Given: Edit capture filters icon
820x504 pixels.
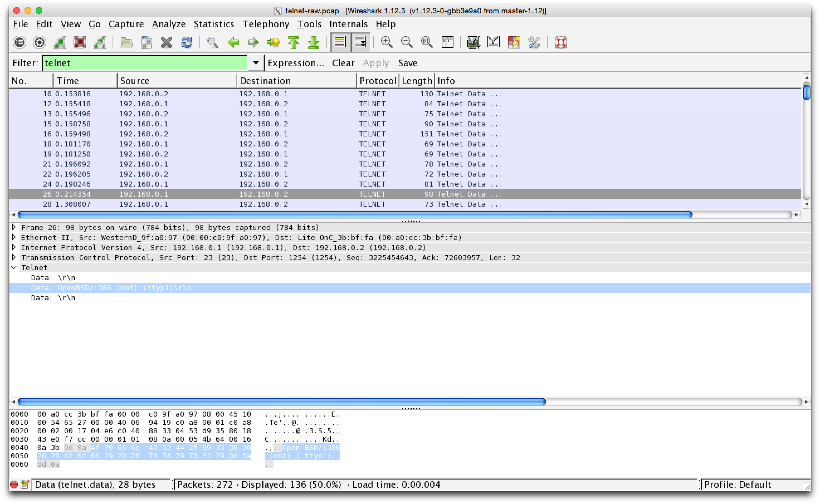Looking at the screenshot, I should pyautogui.click(x=473, y=42).
